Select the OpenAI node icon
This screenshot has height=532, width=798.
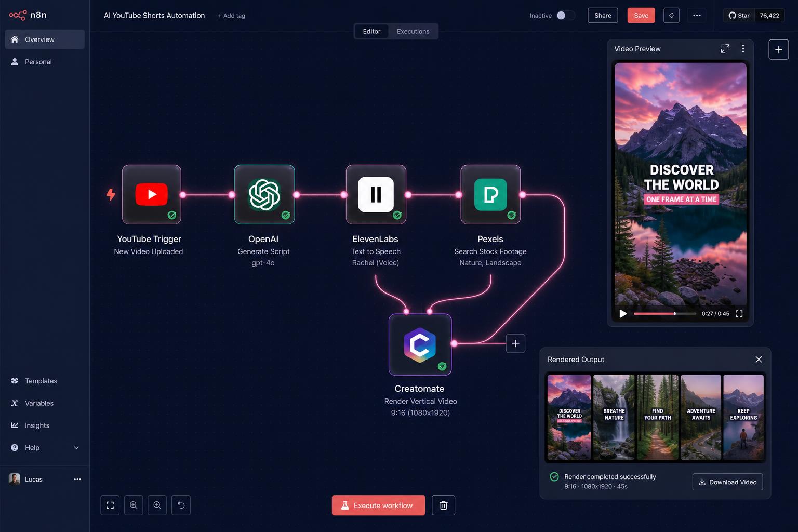(264, 194)
